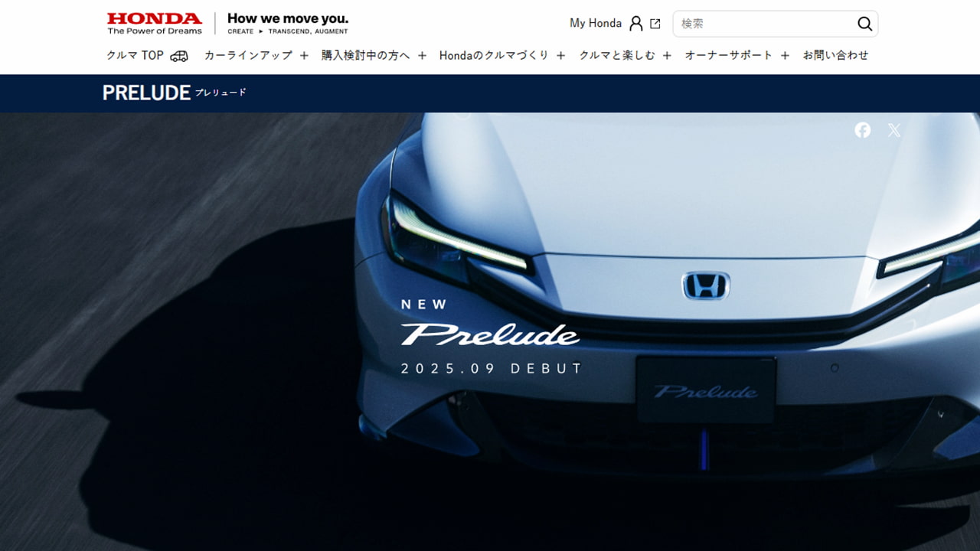Go to クルマ TOP text link
This screenshot has width=980, height=551.
[x=135, y=55]
